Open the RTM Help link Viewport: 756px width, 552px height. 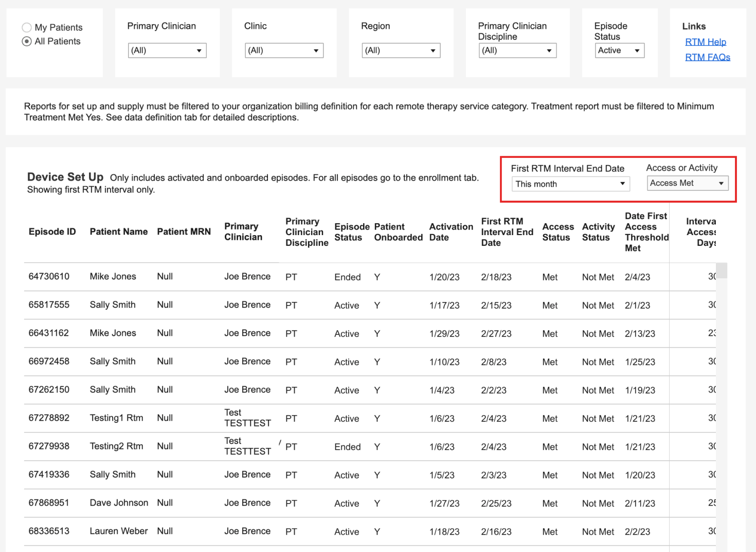tap(705, 42)
